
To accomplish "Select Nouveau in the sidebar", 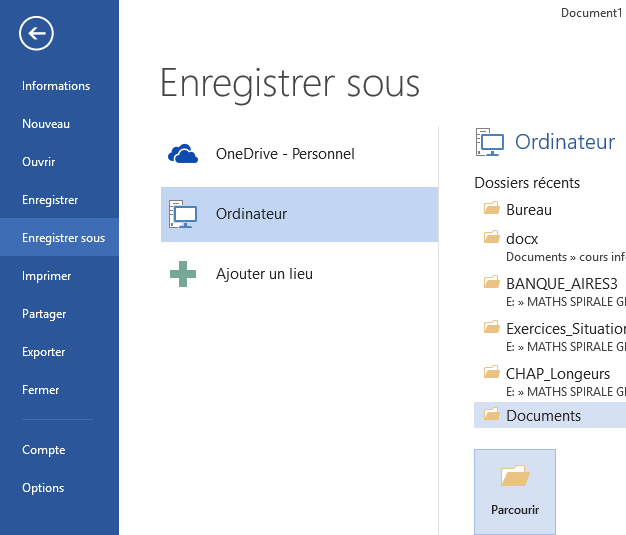I will [x=46, y=124].
